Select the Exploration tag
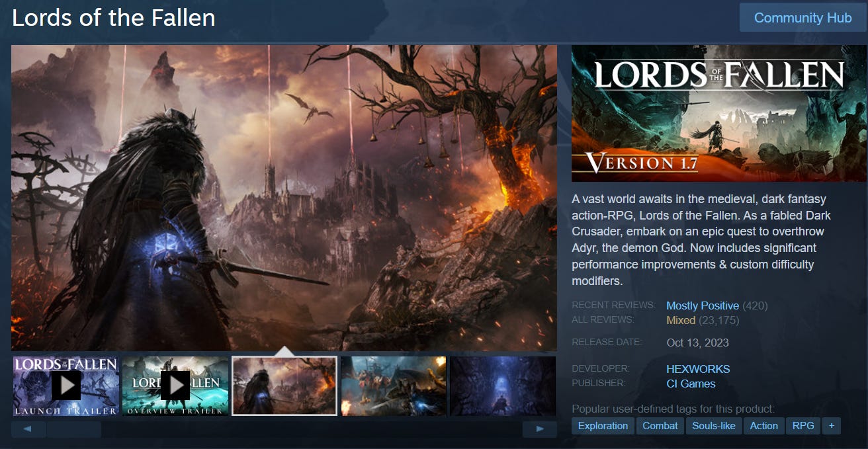Image resolution: width=868 pixels, height=449 pixels. pos(603,426)
